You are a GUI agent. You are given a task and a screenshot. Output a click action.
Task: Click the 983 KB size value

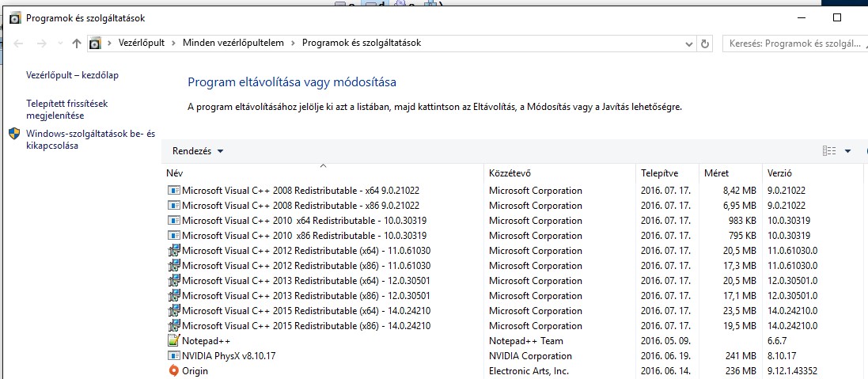(741, 220)
